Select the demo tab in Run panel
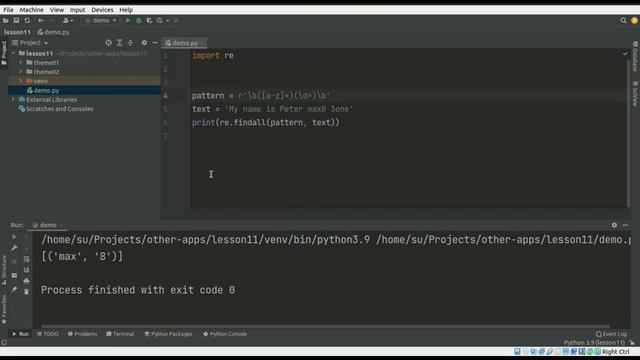The height and width of the screenshot is (360, 640). point(48,225)
